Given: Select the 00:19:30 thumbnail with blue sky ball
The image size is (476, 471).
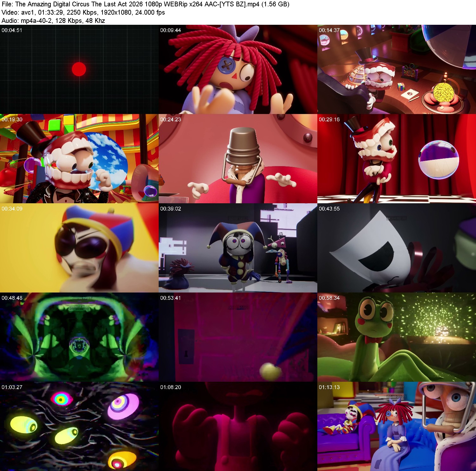Looking at the screenshot, I should point(79,158).
